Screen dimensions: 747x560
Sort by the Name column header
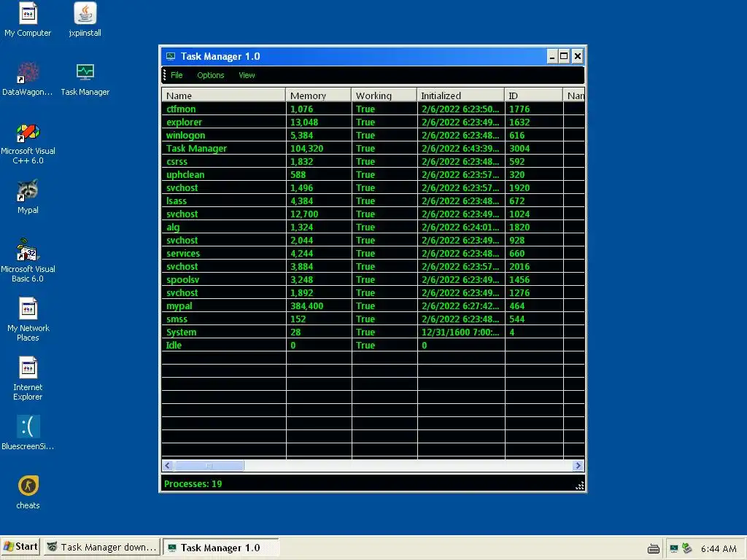[x=223, y=96]
